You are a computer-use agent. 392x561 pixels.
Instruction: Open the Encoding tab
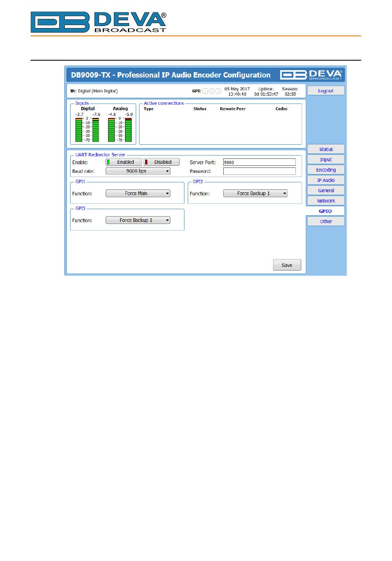coord(326,170)
